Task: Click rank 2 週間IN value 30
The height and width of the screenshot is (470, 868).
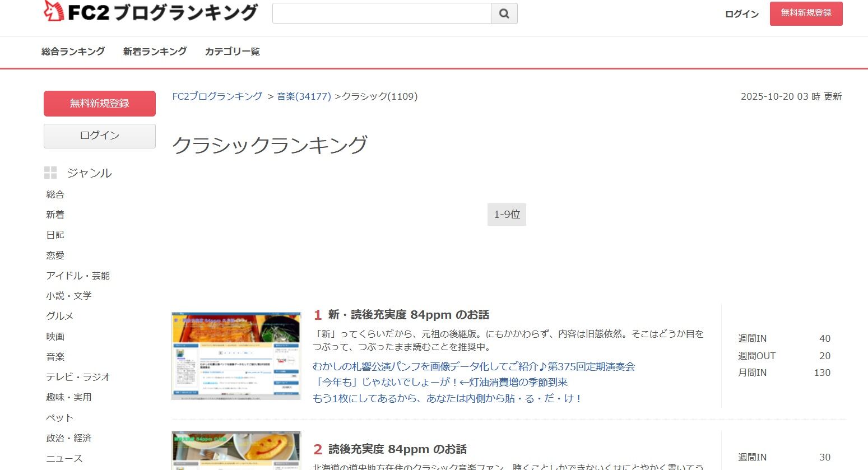Action: 825,457
